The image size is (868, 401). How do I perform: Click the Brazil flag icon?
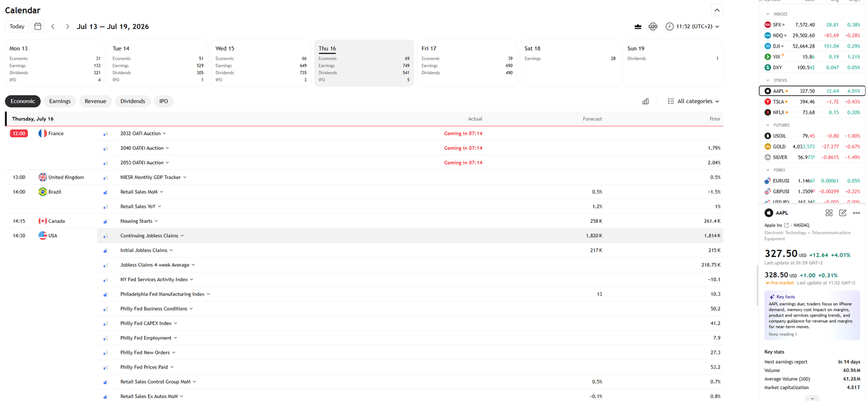click(x=42, y=192)
